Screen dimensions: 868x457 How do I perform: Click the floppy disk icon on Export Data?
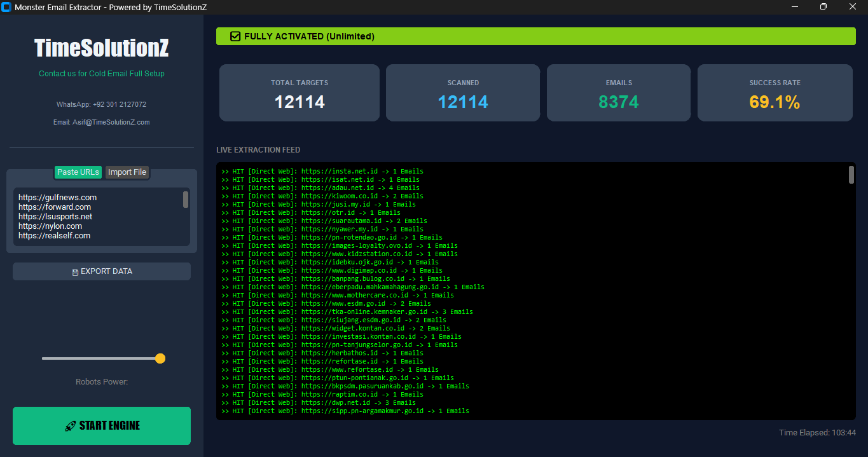[x=75, y=272]
